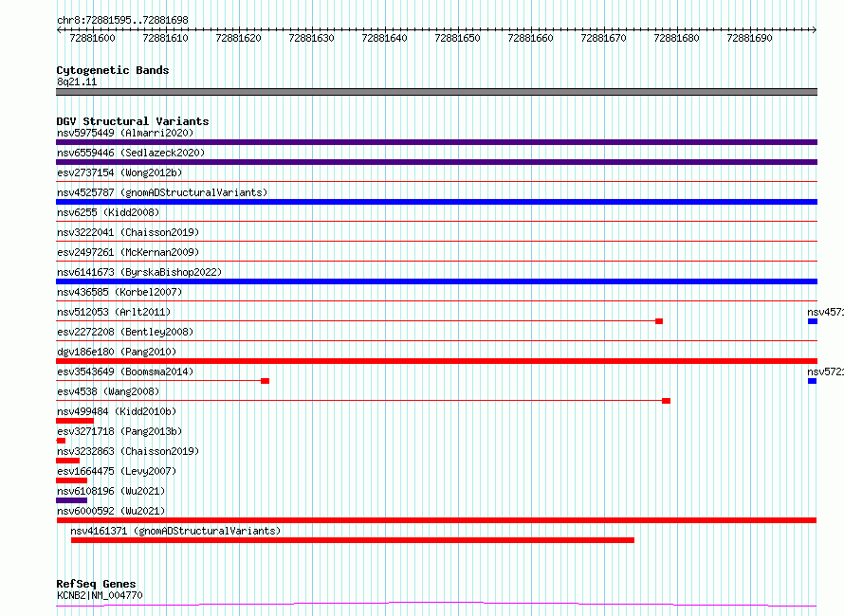Click esv4538 (Wang2008) variant label
The width and height of the screenshot is (844, 616).
click(x=108, y=391)
